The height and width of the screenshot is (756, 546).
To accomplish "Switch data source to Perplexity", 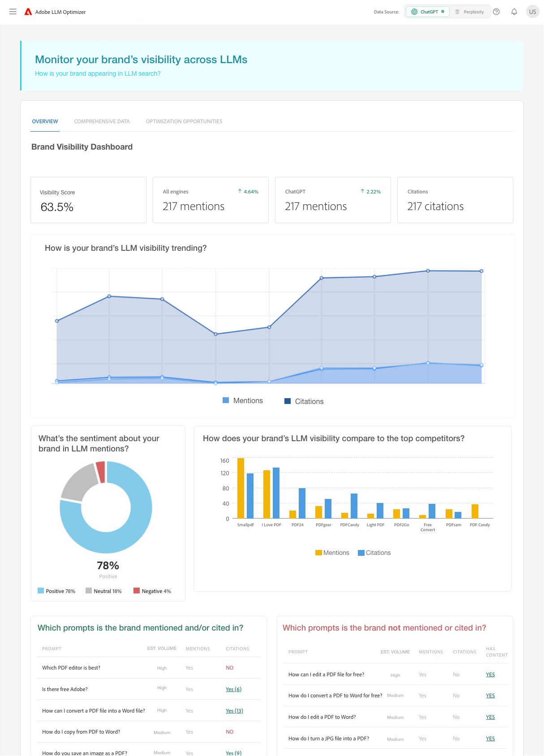I will (469, 12).
